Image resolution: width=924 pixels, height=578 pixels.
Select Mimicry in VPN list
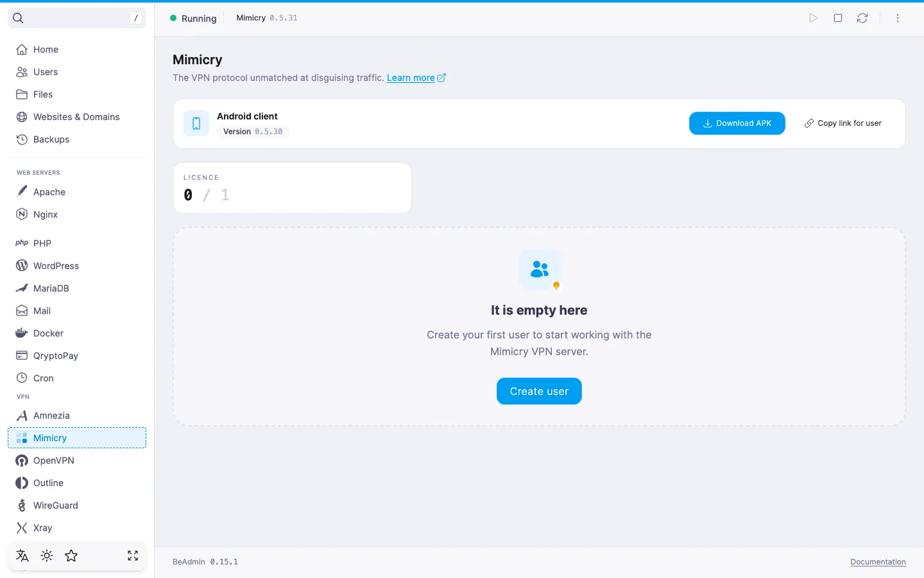click(x=77, y=438)
